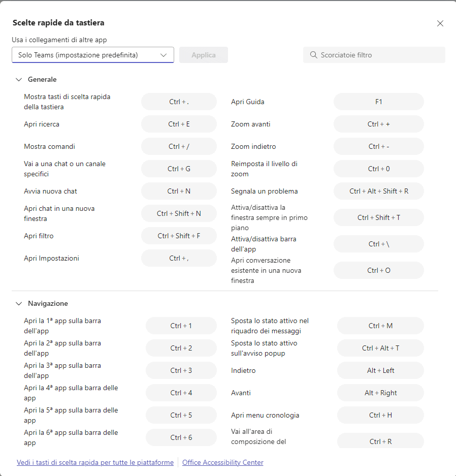Click the Applica button
This screenshot has width=456, height=476.
pos(203,55)
